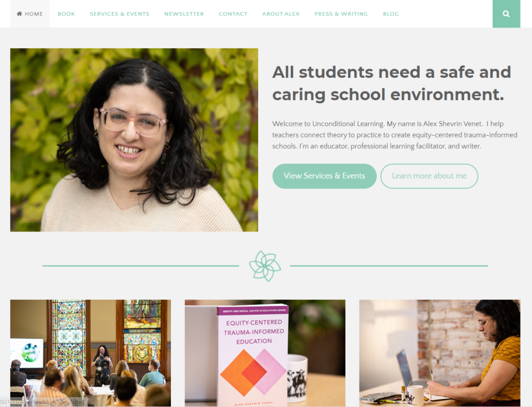The image size is (532, 407).
Task: Visit the Blog section
Action: 391,14
